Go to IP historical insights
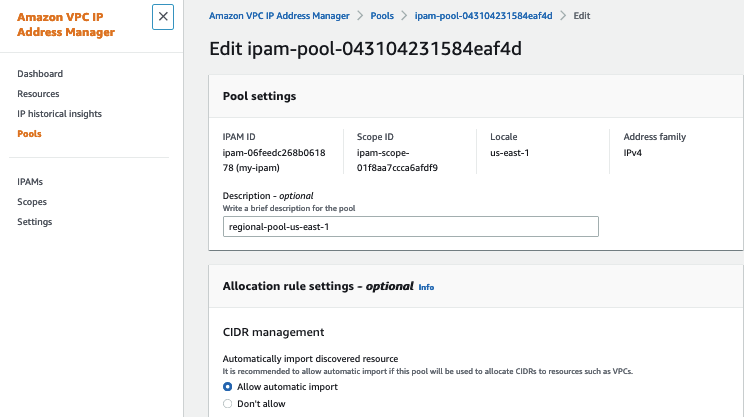 (x=59, y=113)
